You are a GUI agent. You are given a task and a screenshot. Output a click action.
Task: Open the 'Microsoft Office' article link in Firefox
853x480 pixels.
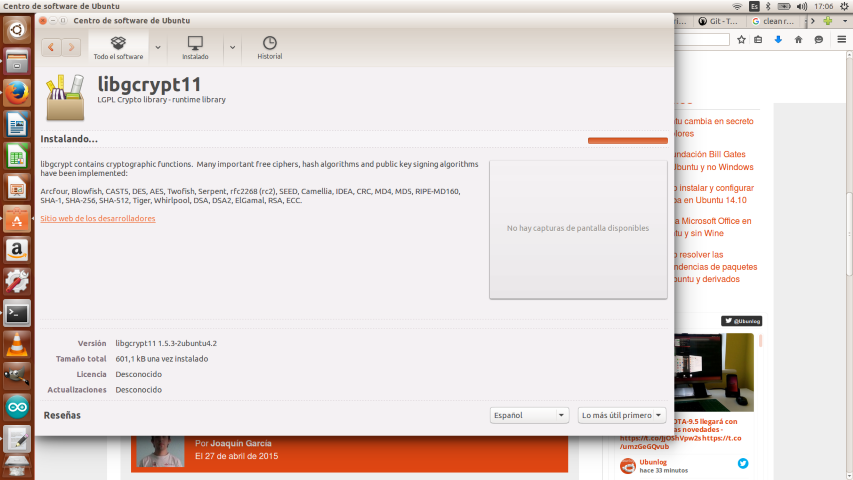[713, 227]
